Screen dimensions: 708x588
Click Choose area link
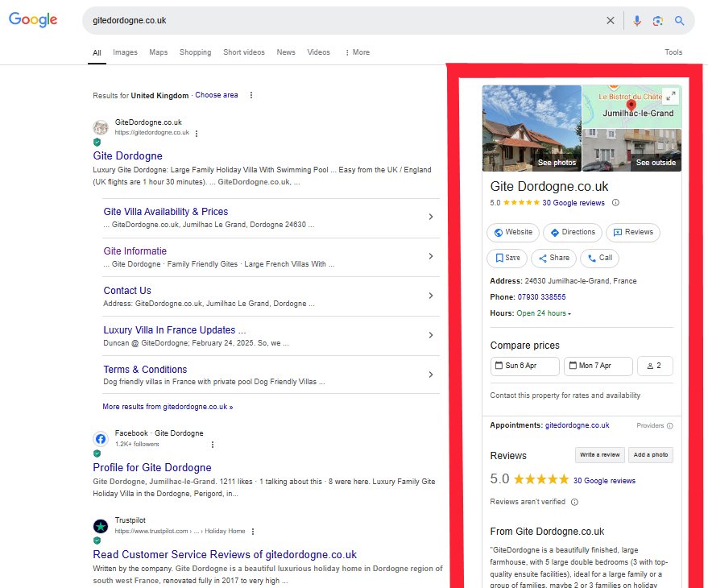click(x=217, y=95)
